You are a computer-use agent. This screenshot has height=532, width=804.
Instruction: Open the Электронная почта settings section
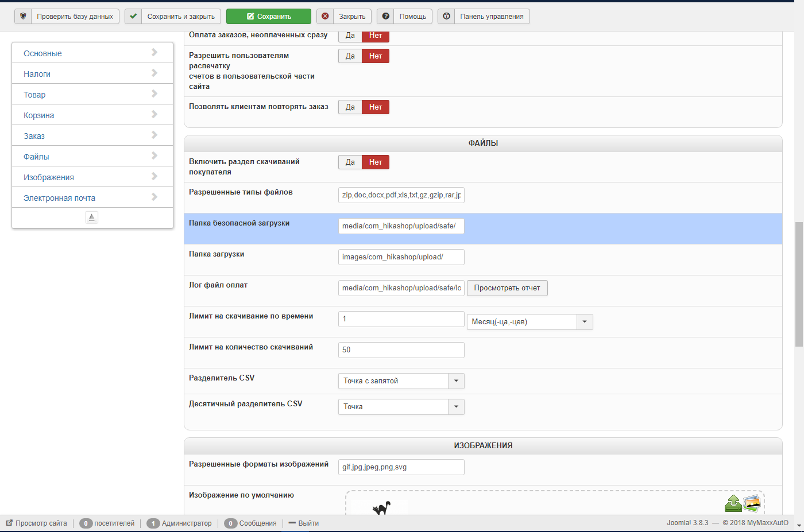click(92, 197)
